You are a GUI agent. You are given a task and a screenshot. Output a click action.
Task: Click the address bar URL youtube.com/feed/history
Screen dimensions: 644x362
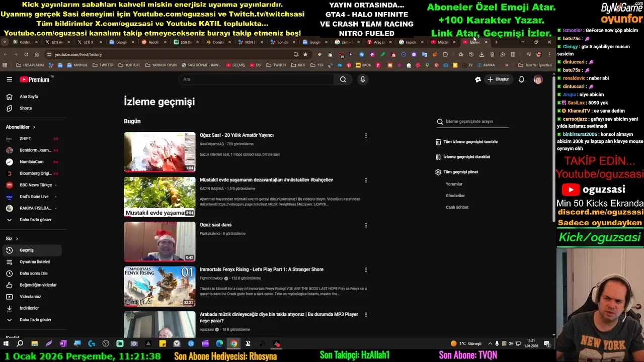click(78, 54)
